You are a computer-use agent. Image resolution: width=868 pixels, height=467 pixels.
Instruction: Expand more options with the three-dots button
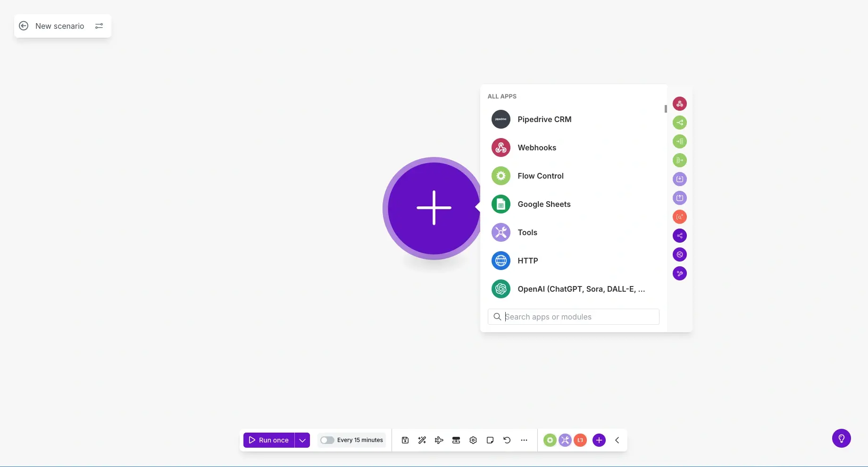click(524, 440)
